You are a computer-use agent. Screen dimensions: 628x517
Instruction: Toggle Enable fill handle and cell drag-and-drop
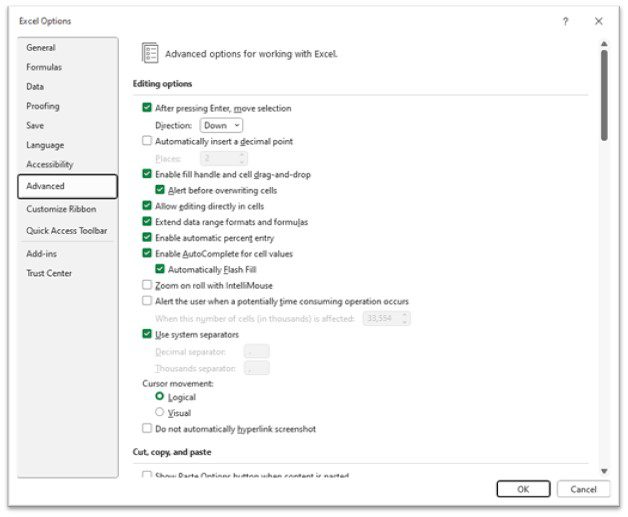point(147,174)
